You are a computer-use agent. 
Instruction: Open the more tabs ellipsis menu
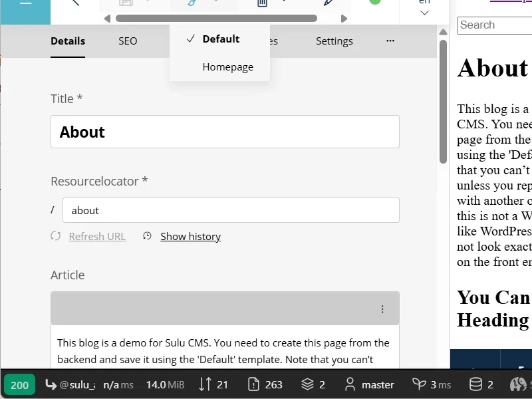click(390, 41)
